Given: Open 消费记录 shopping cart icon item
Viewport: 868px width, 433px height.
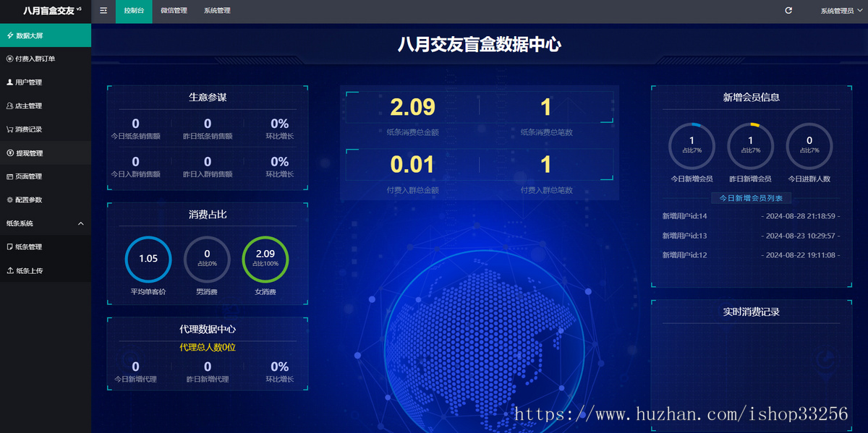Looking at the screenshot, I should click(x=46, y=129).
